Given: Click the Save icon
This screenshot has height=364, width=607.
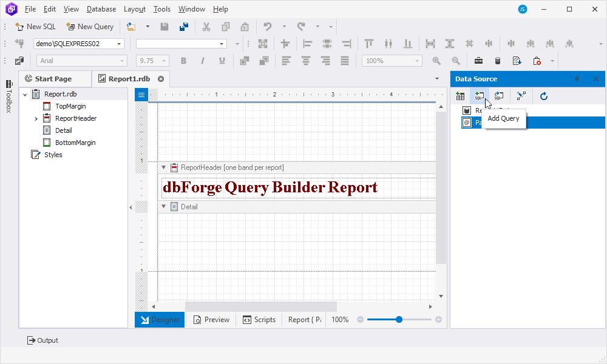Looking at the screenshot, I should pyautogui.click(x=164, y=27).
